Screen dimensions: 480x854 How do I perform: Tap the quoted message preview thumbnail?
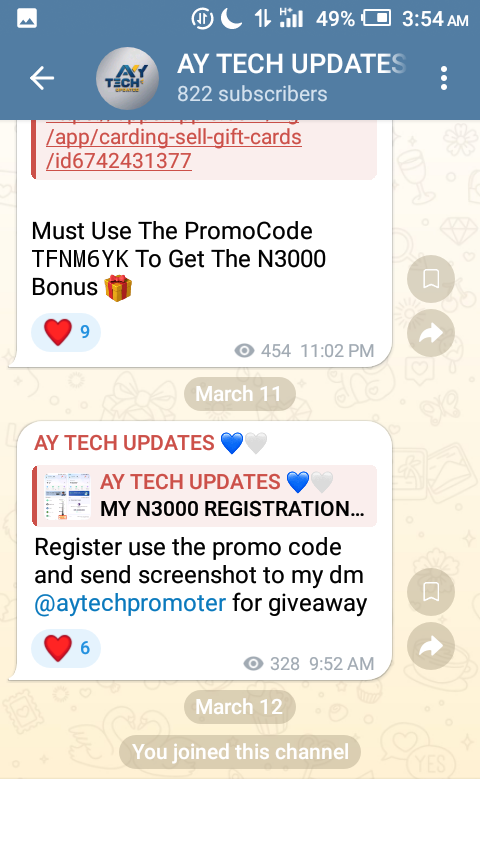pos(68,496)
